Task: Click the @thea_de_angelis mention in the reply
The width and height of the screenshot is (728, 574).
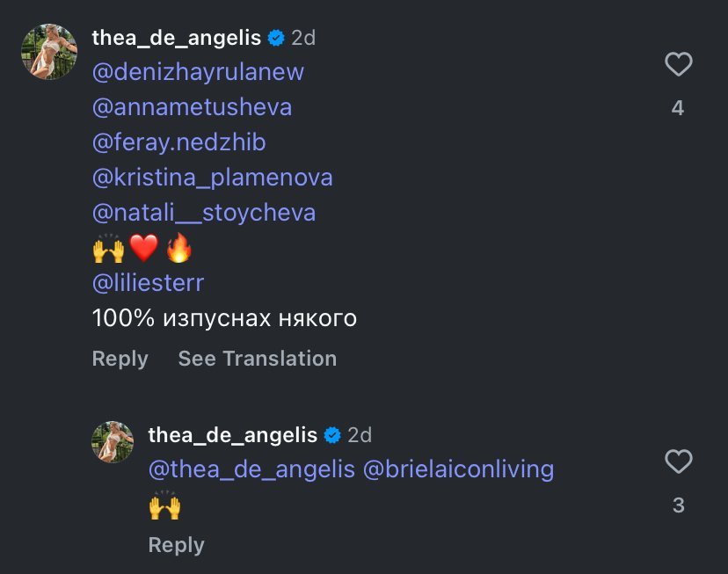Action: point(251,469)
